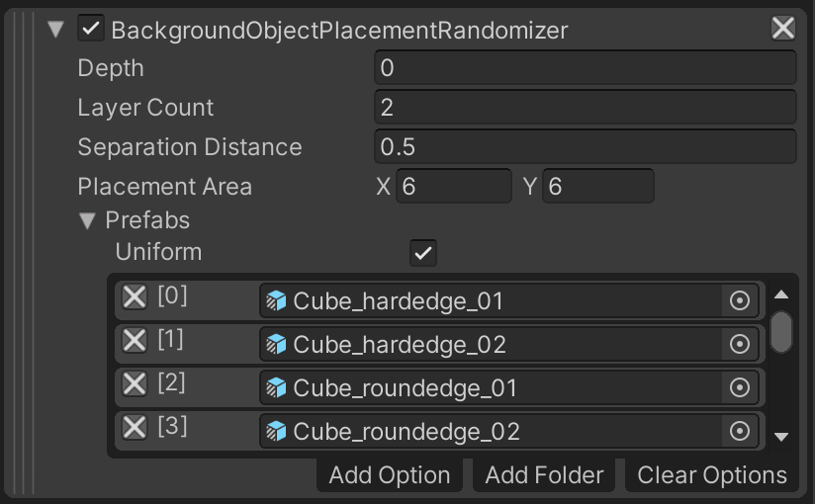Collapse the BackgroundObjectPlacementRandomizer foldout arrow
815x504 pixels.
coord(56,30)
